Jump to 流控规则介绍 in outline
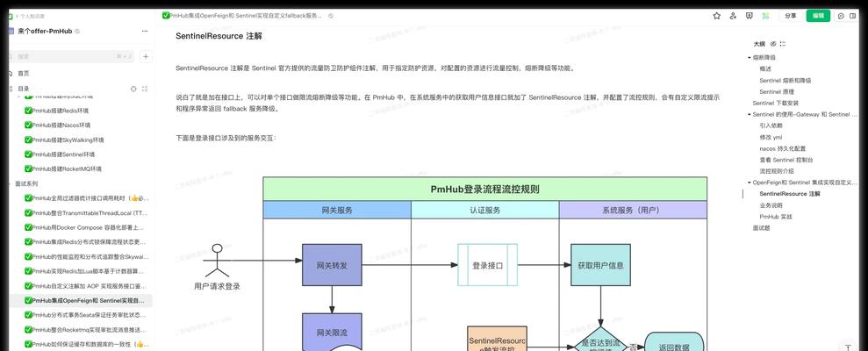This screenshot has height=351, width=868. coord(777,171)
